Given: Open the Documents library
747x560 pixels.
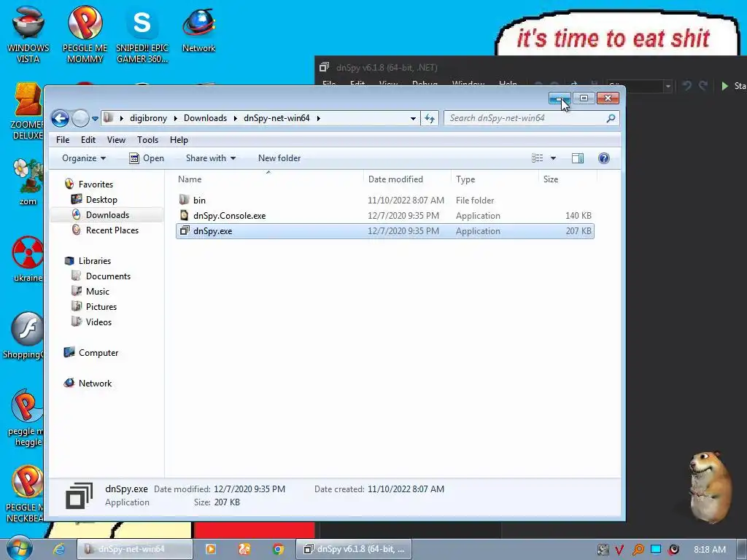Looking at the screenshot, I should (108, 276).
